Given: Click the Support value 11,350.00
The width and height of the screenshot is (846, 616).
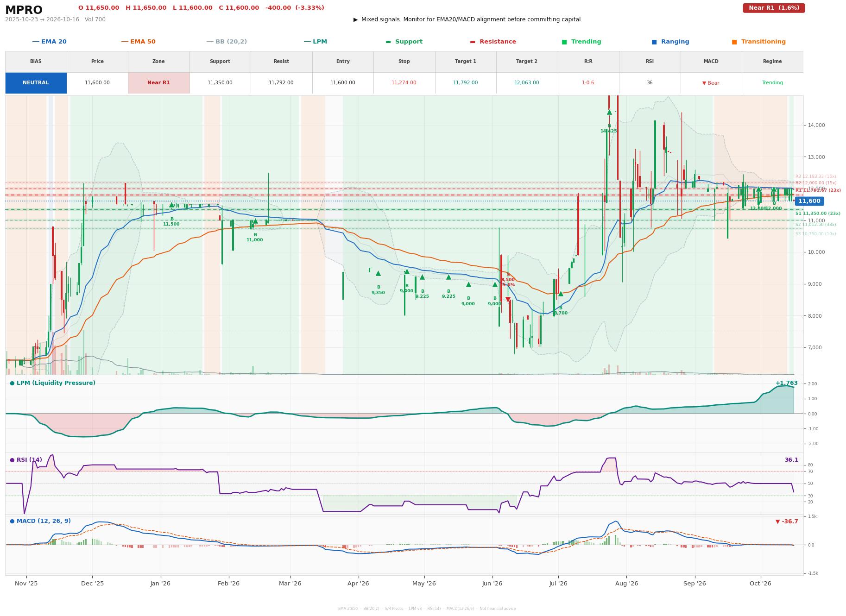Looking at the screenshot, I should pos(220,83).
